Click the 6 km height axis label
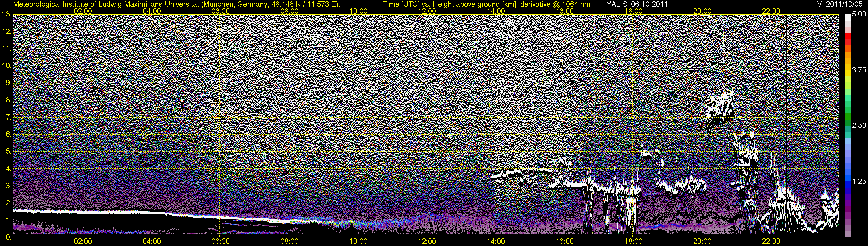868x246 pixels. point(8,135)
